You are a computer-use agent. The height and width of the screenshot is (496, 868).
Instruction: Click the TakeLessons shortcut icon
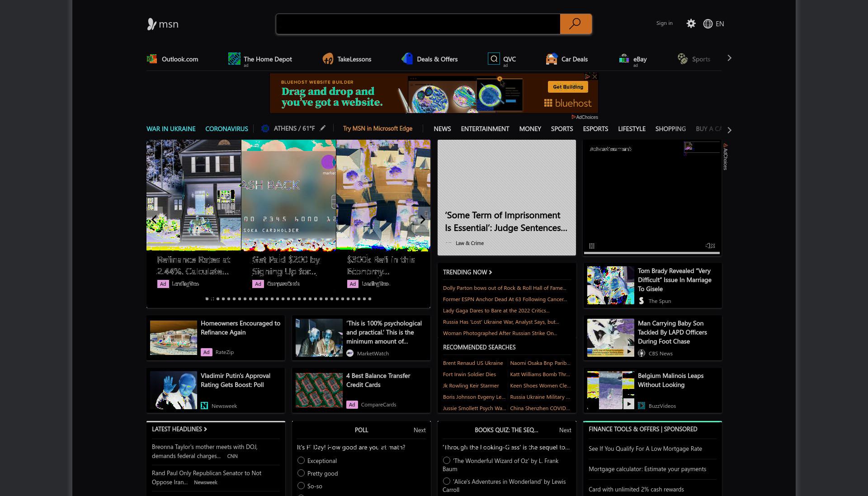click(328, 59)
